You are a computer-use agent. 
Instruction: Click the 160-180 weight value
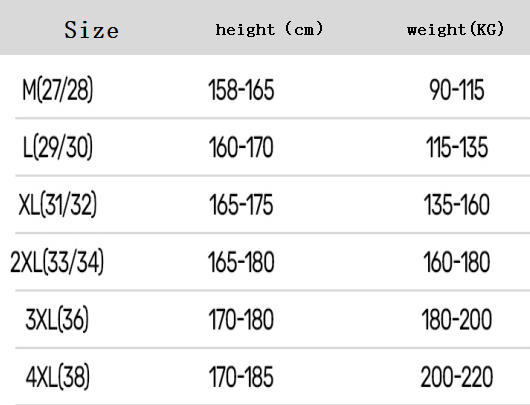457,262
